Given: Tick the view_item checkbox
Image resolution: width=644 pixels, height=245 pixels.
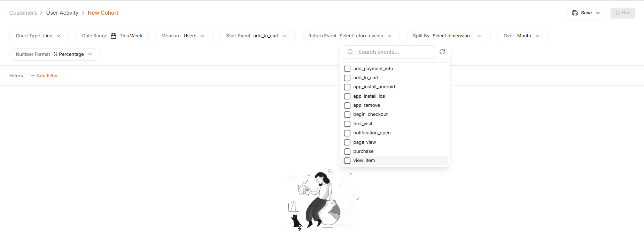Looking at the screenshot, I should pyautogui.click(x=347, y=161).
